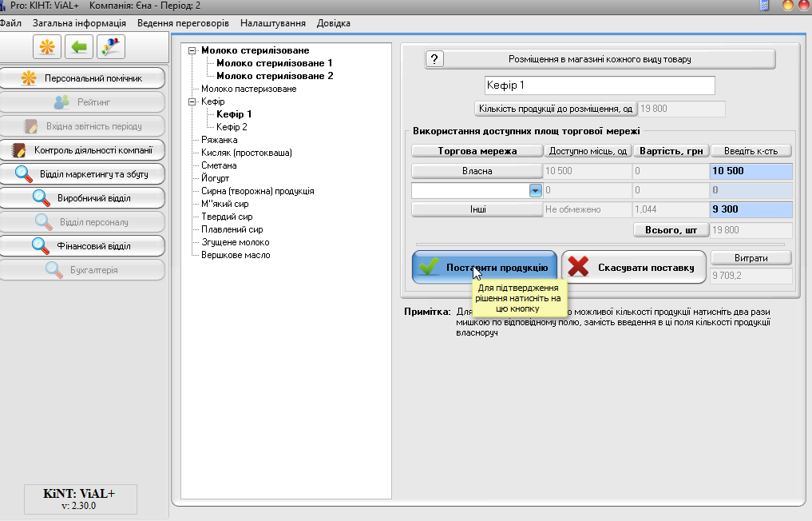This screenshot has height=521, width=812.
Task: Click the KiNT: ViAL+ version box
Action: (x=81, y=499)
